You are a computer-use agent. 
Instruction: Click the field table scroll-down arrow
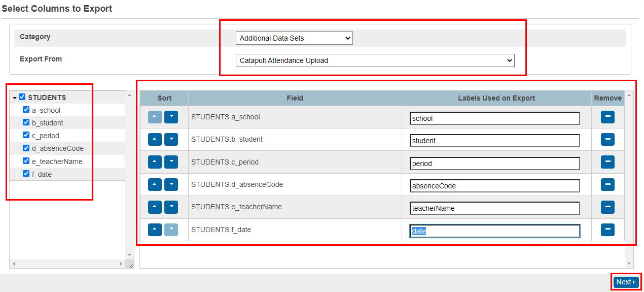click(630, 264)
